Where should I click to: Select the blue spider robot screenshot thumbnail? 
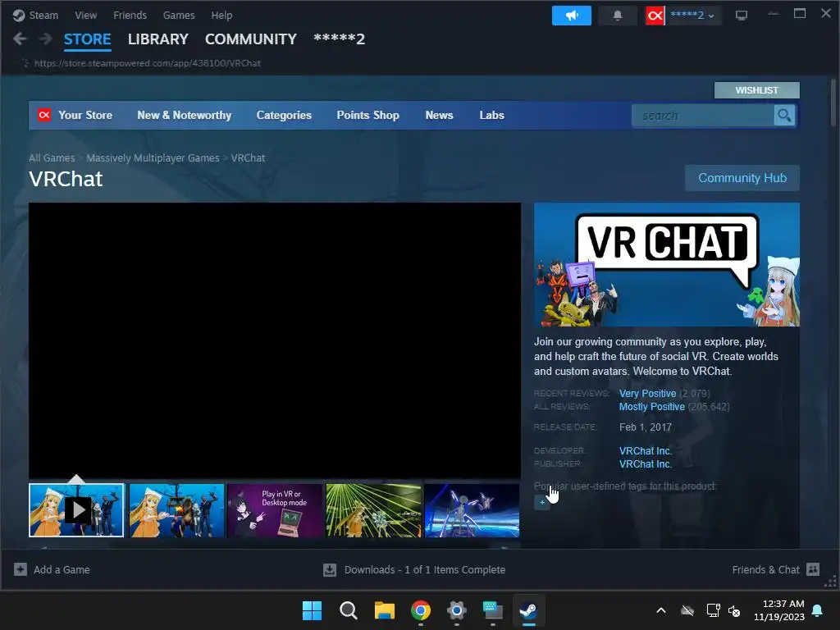472,510
